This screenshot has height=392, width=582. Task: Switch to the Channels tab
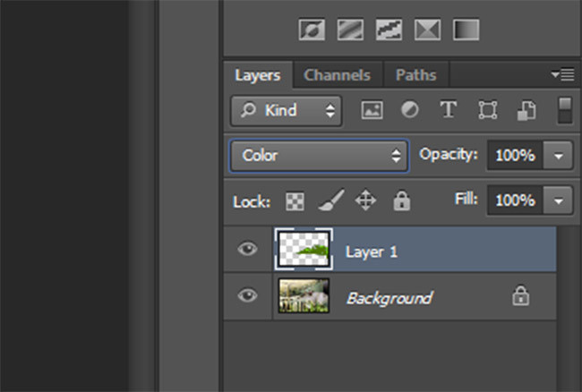[x=337, y=75]
